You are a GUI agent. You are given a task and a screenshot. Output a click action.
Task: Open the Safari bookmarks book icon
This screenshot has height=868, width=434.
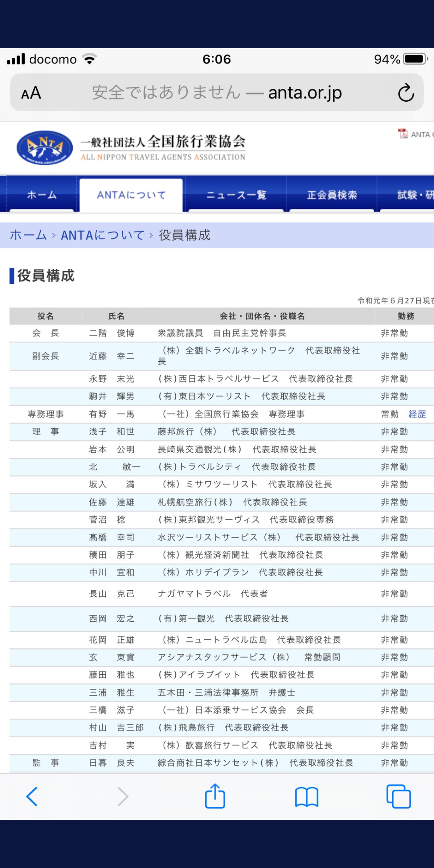click(x=307, y=797)
